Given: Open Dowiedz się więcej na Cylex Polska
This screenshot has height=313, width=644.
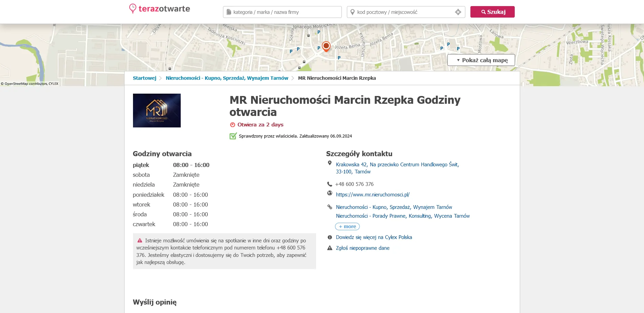Looking at the screenshot, I should (x=374, y=237).
